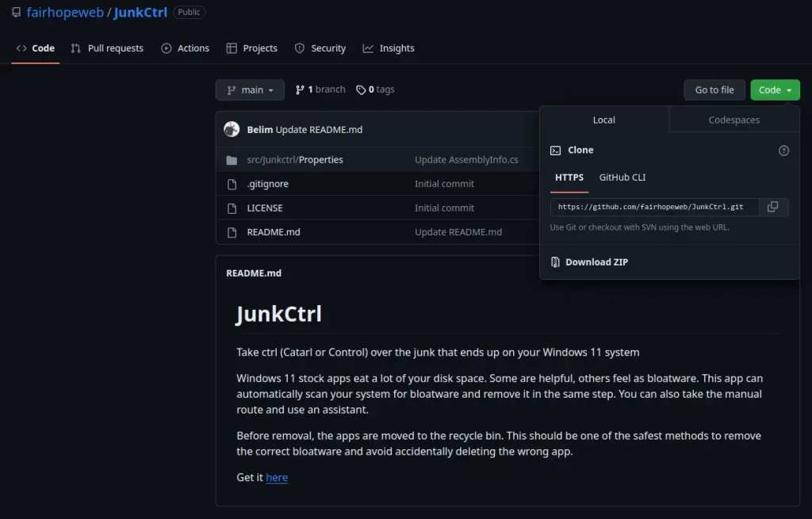The width and height of the screenshot is (812, 519).
Task: Open the Security tab
Action: (320, 48)
